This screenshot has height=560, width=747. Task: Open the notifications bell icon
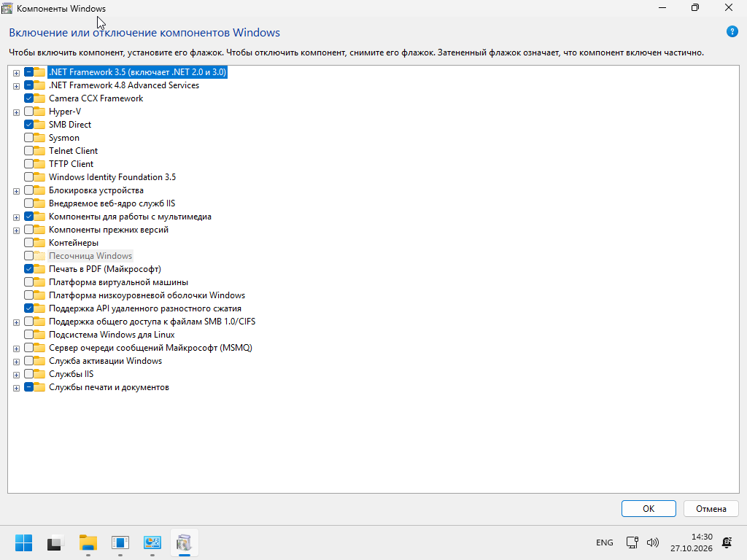pyautogui.click(x=727, y=542)
